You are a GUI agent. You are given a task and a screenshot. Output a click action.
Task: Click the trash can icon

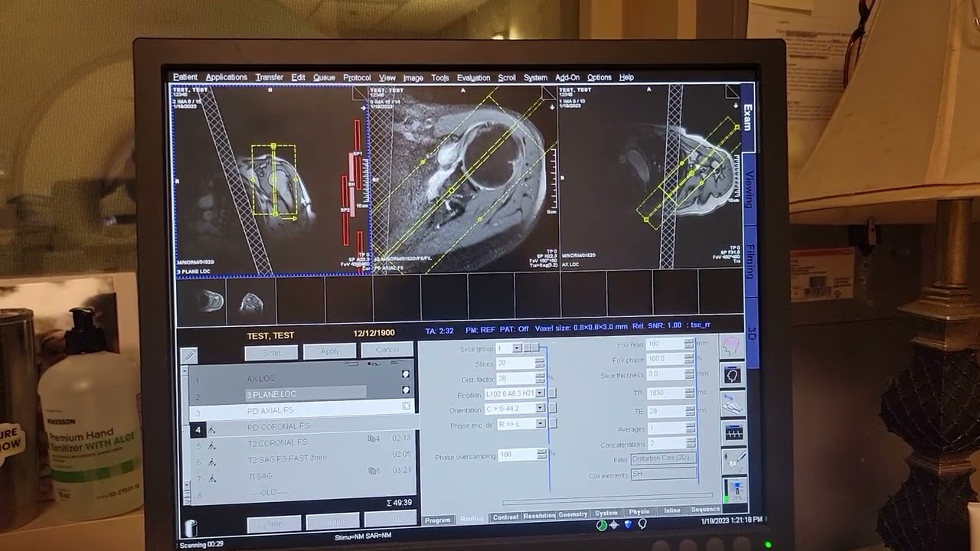pyautogui.click(x=190, y=528)
